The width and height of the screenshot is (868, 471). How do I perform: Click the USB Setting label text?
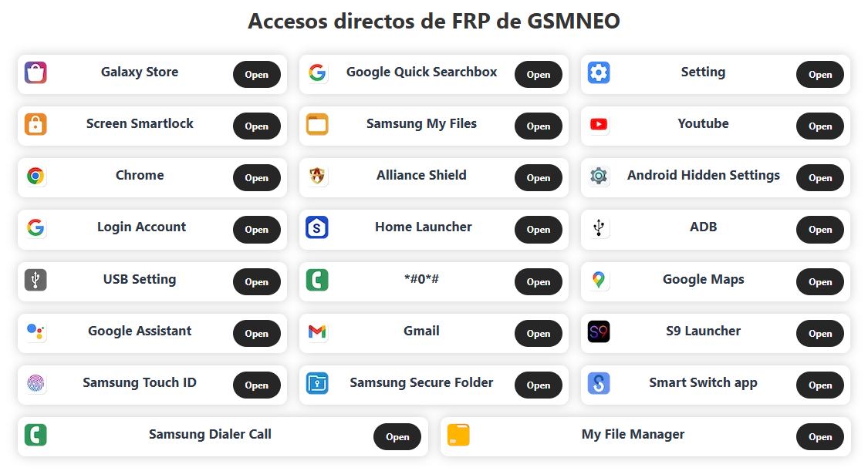click(x=140, y=279)
